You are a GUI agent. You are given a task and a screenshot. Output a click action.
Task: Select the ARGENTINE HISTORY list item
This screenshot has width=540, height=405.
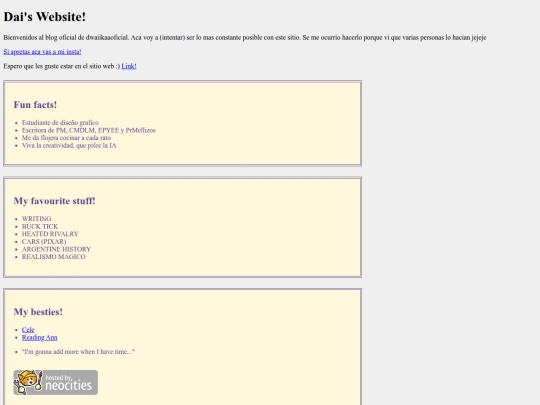point(56,249)
